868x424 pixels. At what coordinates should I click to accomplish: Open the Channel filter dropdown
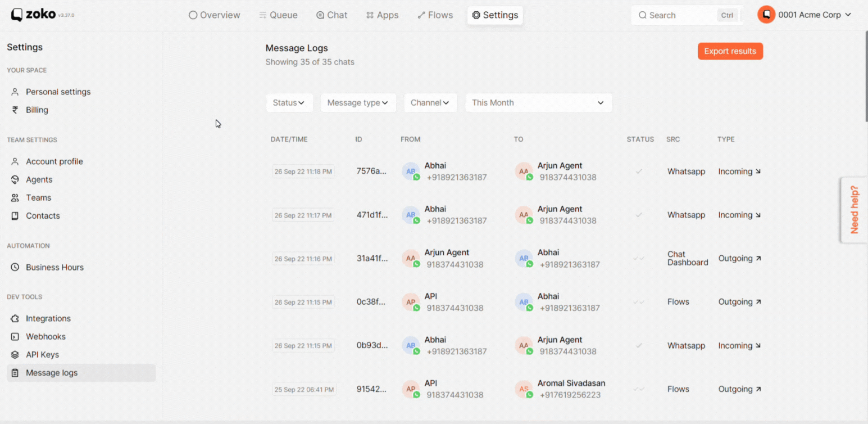point(430,102)
